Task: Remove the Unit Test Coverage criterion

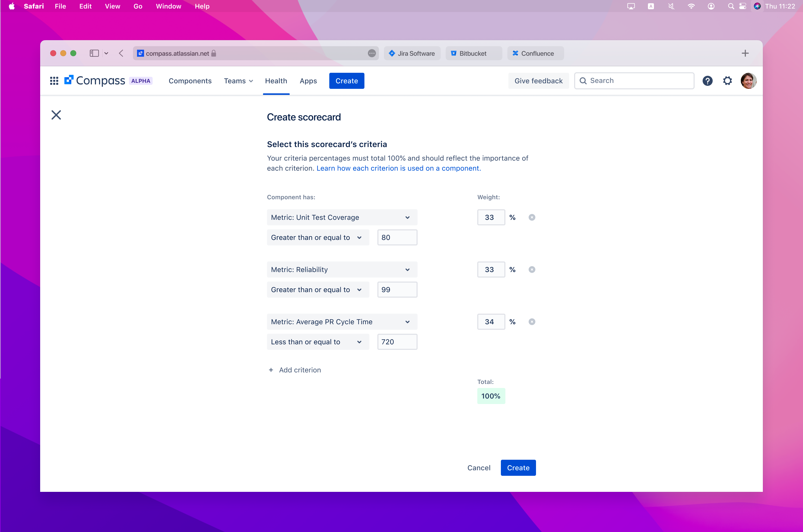Action: pos(531,217)
